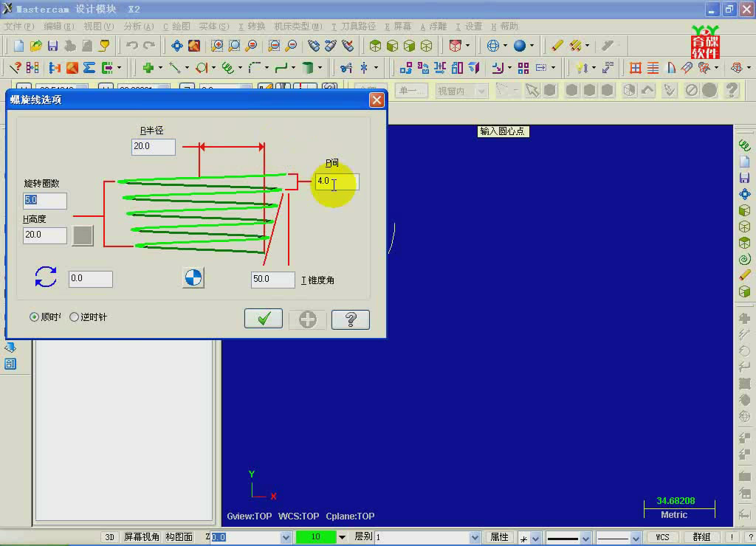Click the blue rotate arrows icon in dialog
Viewport: 756px width, 546px height.
[x=46, y=277]
